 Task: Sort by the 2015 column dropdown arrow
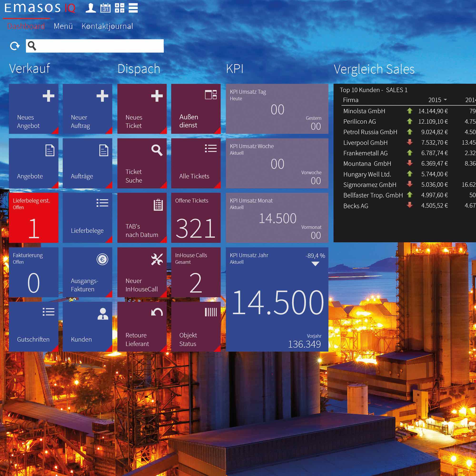pos(445,100)
